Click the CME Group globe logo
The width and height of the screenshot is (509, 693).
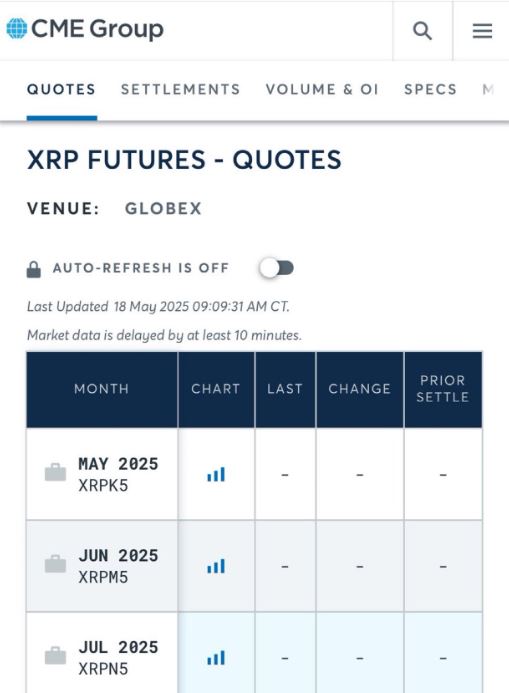point(17,29)
